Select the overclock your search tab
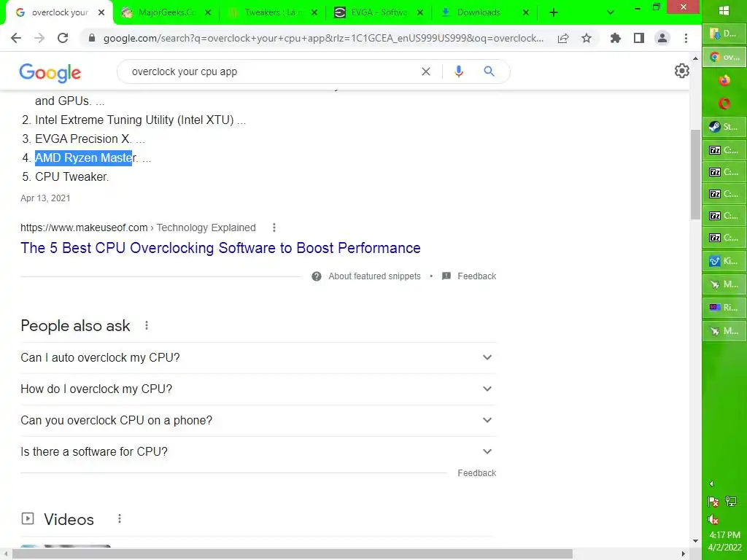The image size is (747, 560). tap(59, 12)
